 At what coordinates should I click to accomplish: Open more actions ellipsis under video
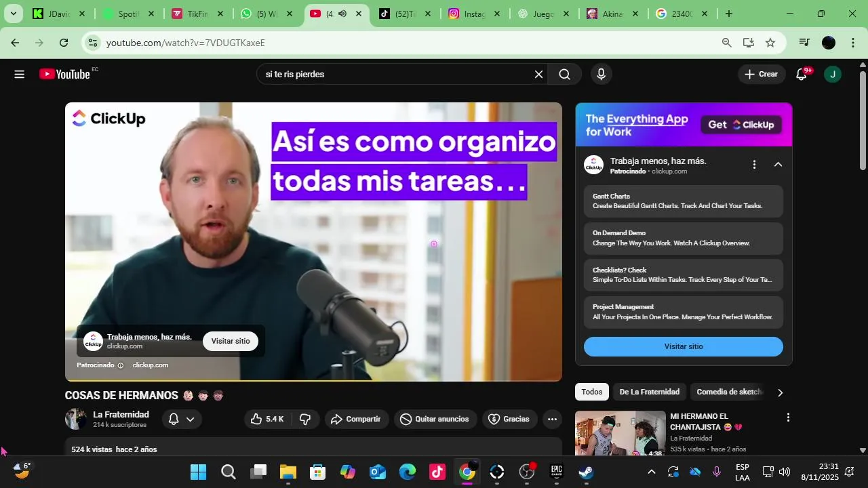[x=552, y=420]
